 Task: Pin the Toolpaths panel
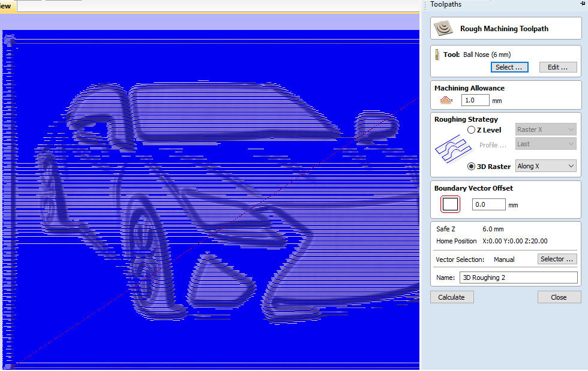click(583, 4)
